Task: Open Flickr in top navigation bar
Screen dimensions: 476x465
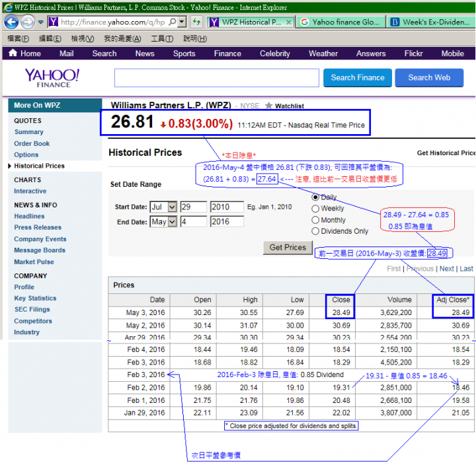Action: pyautogui.click(x=413, y=54)
